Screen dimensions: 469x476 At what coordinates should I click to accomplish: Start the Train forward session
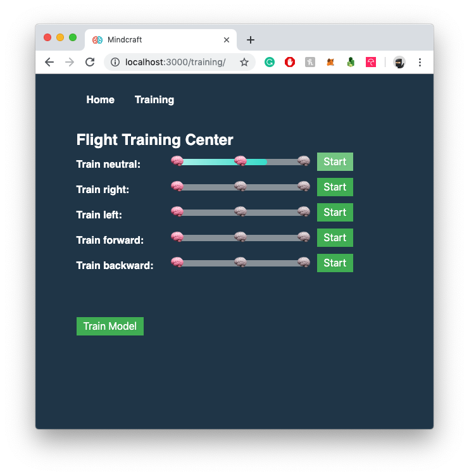tap(335, 237)
